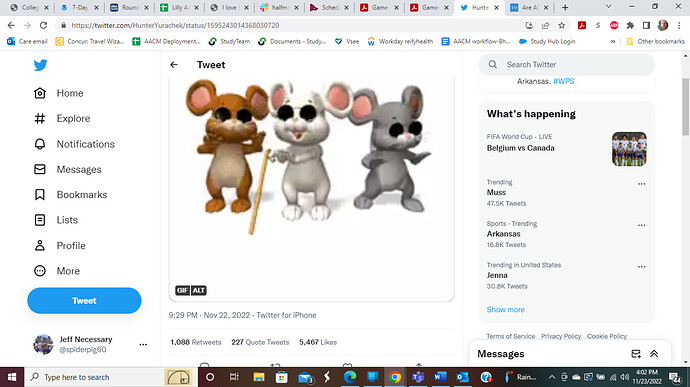This screenshot has width=690, height=387.
Task: Open Outlook from the taskbar
Action: (462, 377)
